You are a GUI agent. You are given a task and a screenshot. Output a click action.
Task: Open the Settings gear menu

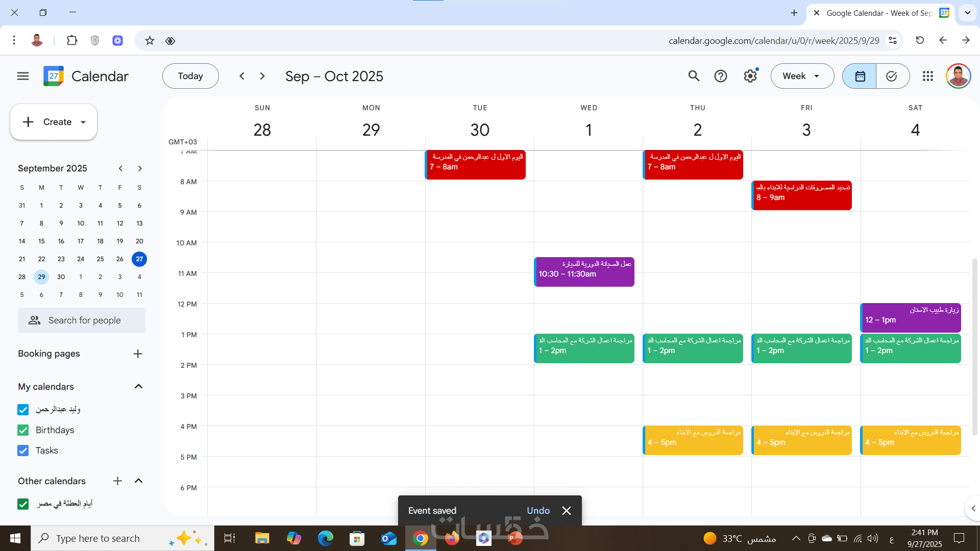(x=750, y=76)
